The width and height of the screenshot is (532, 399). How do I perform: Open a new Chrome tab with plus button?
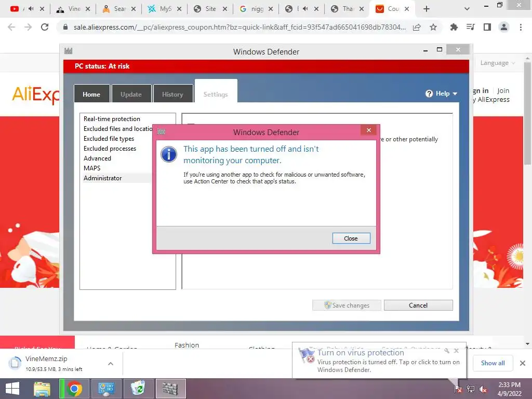coord(427,9)
